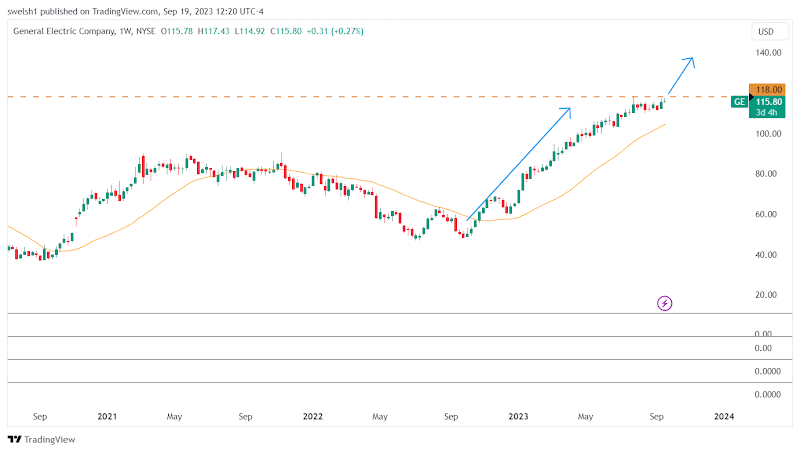Click the open value O115.78

click(x=177, y=31)
